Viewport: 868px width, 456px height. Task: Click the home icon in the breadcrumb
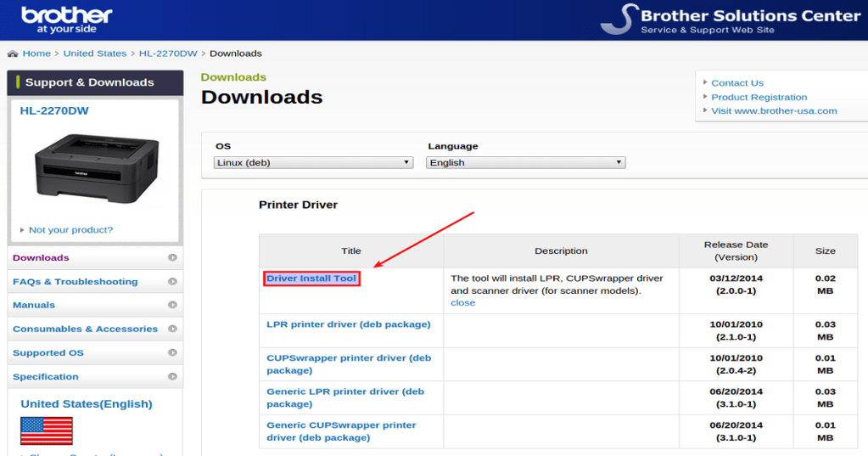tap(13, 53)
